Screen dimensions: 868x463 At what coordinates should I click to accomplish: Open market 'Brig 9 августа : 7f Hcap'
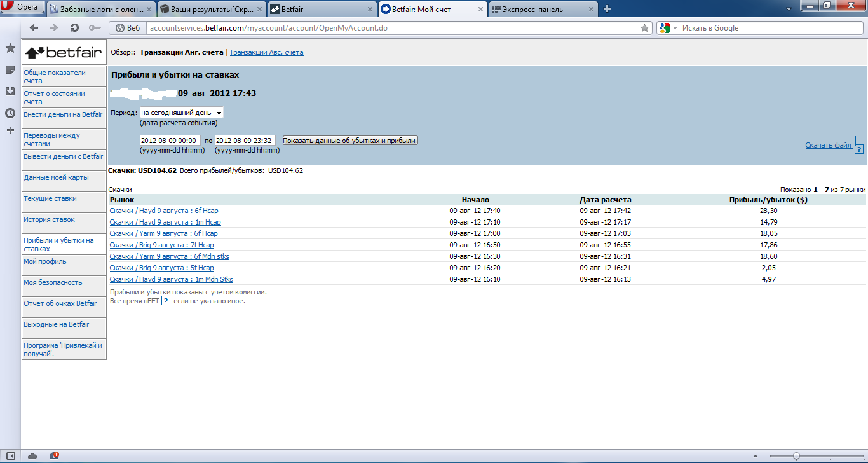click(x=161, y=245)
